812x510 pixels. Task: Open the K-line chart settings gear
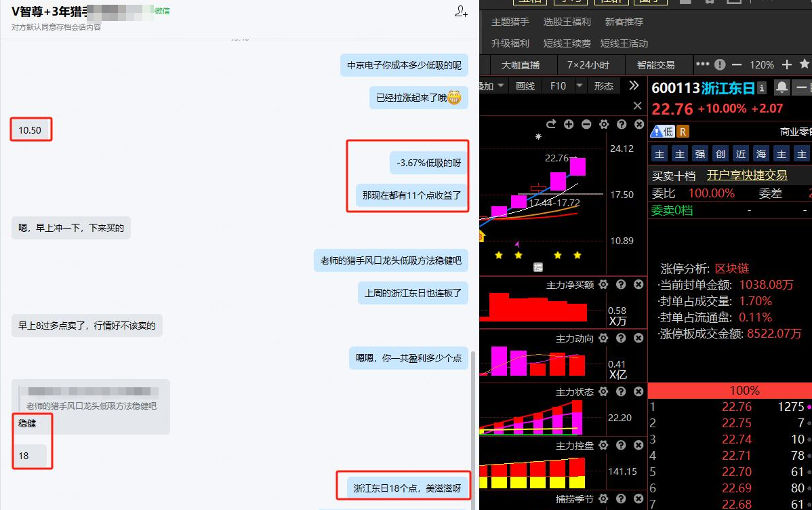(x=604, y=124)
